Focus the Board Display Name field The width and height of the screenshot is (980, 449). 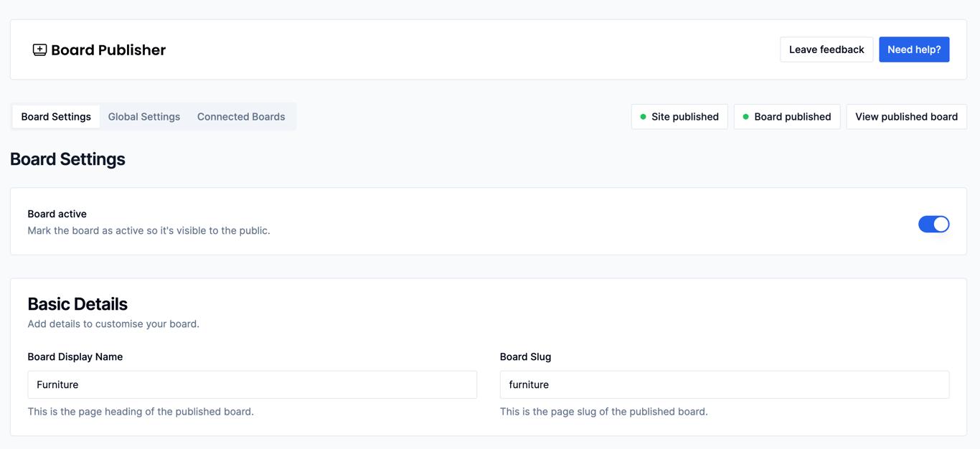[x=252, y=384]
